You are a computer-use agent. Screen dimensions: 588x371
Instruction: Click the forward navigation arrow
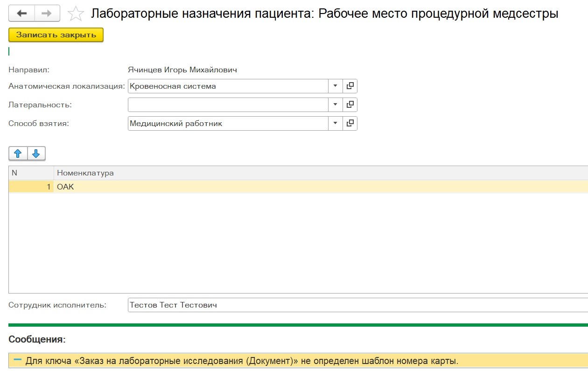pyautogui.click(x=47, y=14)
